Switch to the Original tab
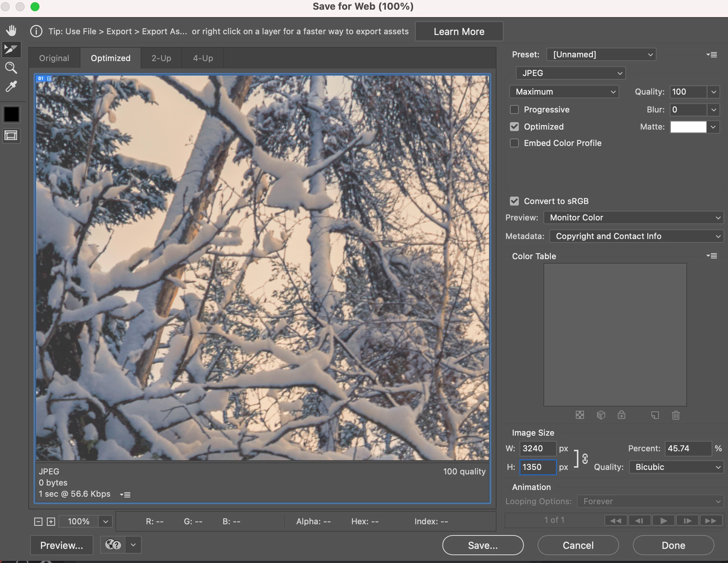728x563 pixels. pos(54,58)
